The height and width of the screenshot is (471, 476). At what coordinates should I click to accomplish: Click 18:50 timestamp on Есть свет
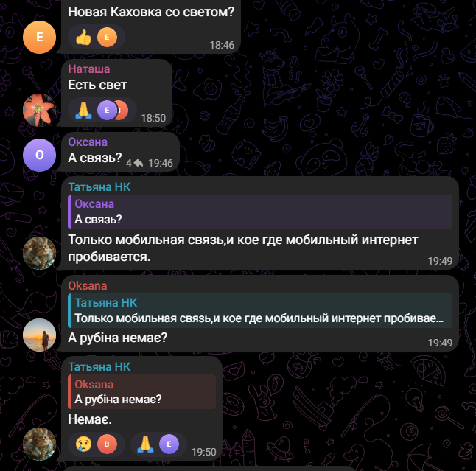(x=153, y=118)
